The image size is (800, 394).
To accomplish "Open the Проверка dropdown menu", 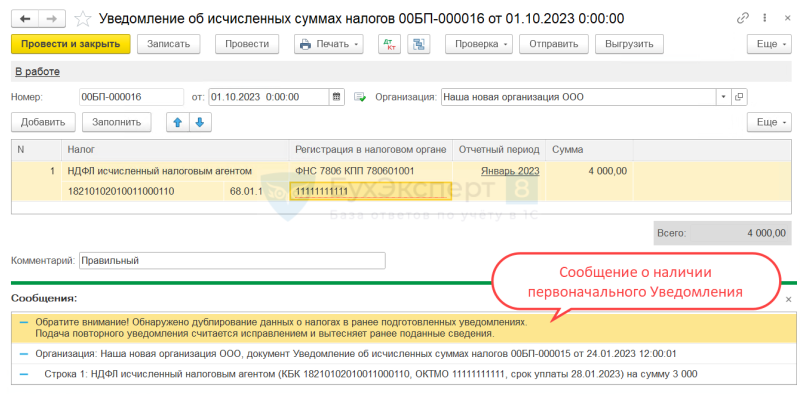I will coord(479,44).
